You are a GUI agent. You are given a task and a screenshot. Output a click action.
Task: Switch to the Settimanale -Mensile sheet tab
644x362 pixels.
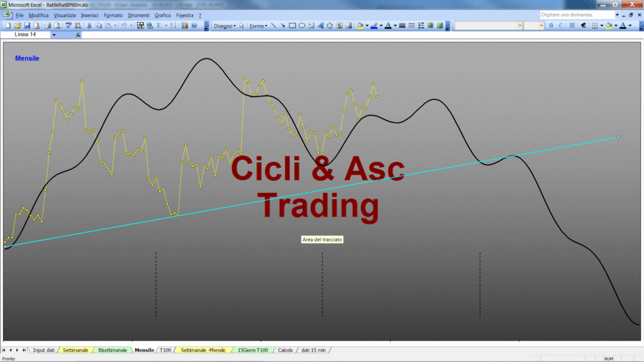pyautogui.click(x=203, y=350)
